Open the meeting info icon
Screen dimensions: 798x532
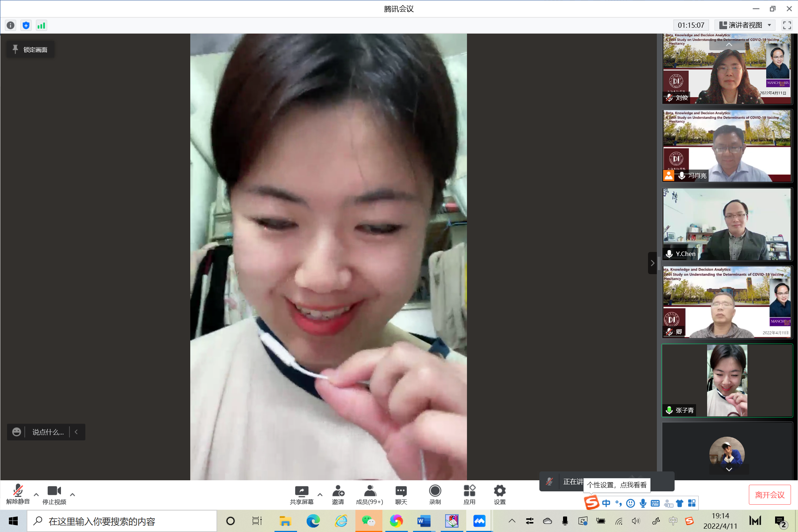tap(11, 25)
